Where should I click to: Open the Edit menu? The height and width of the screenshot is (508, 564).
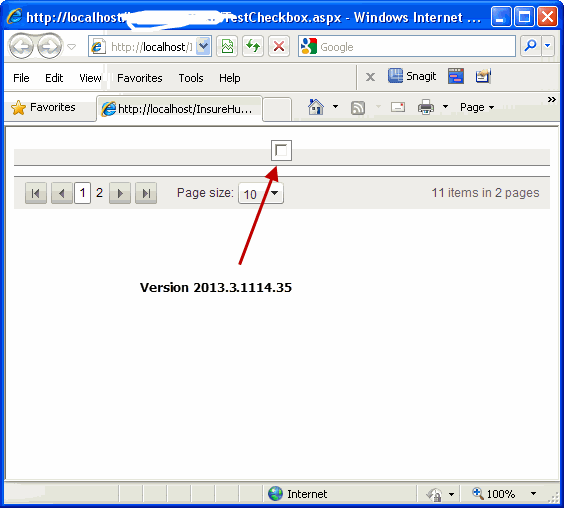pos(54,78)
